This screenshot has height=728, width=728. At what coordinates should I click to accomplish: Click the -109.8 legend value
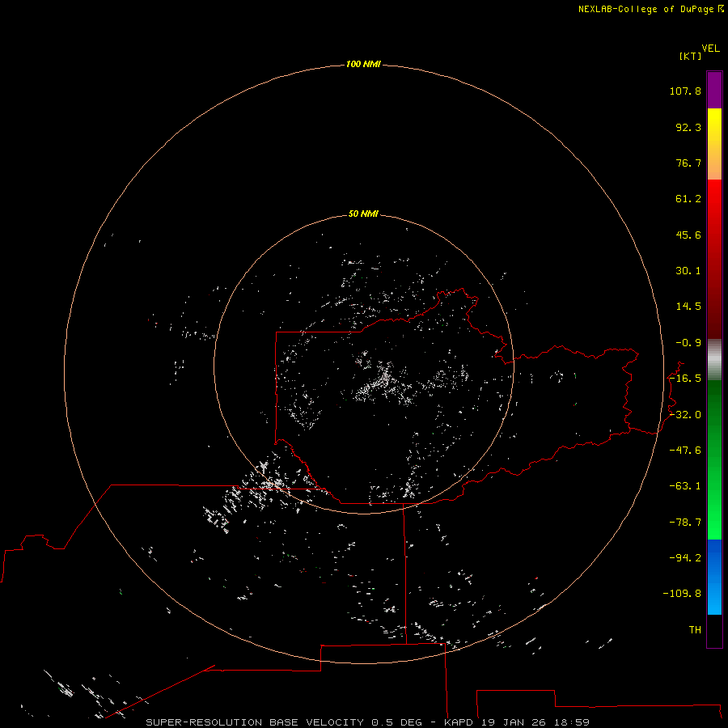(x=682, y=594)
